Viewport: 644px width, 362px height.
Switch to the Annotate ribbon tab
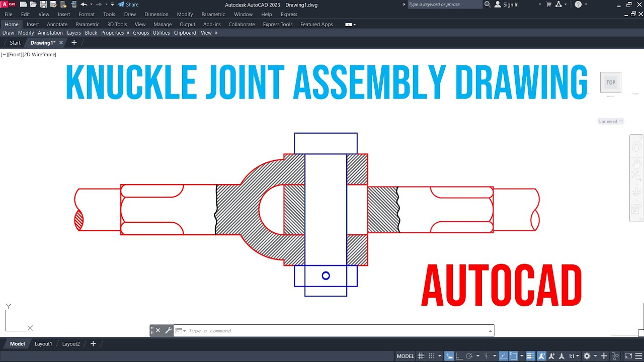(x=57, y=24)
